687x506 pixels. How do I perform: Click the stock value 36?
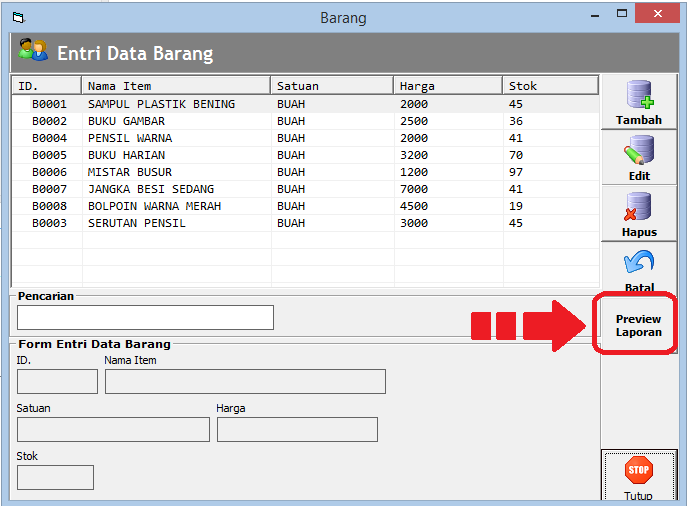pos(516,121)
